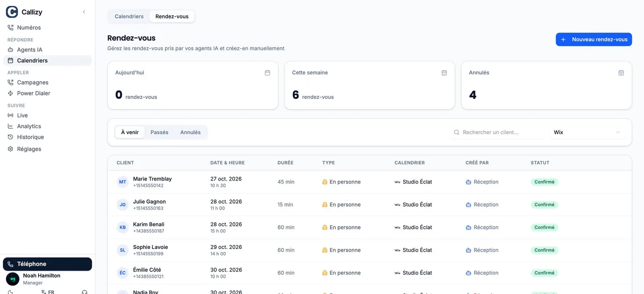
Task: Switch to the Rendez-vous top tab
Action: point(172,17)
